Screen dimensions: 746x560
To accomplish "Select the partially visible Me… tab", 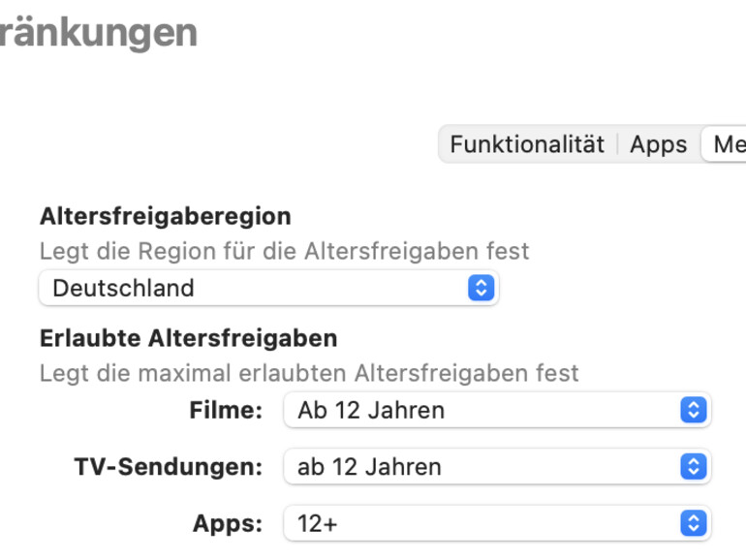I will tap(729, 144).
